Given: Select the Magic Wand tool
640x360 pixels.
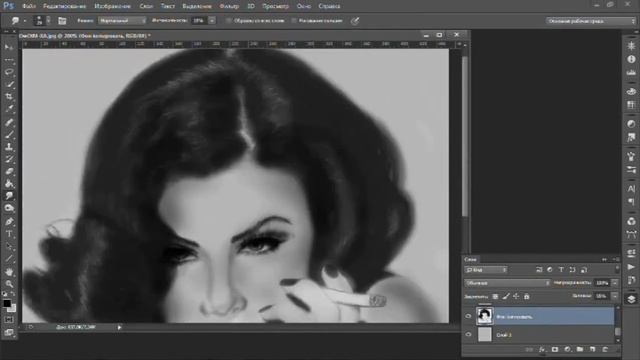Looking at the screenshot, I should point(9,84).
